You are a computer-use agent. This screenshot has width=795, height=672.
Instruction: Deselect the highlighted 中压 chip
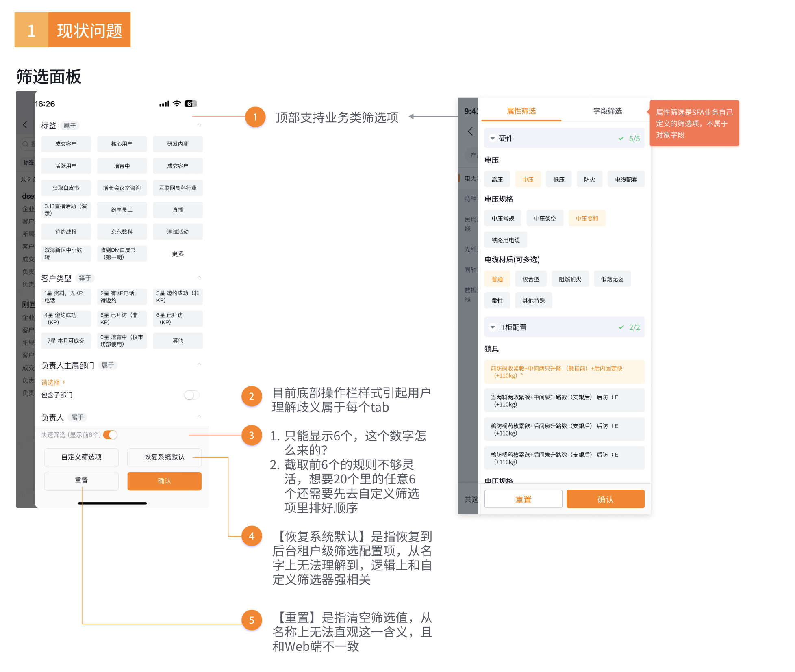pyautogui.click(x=528, y=179)
